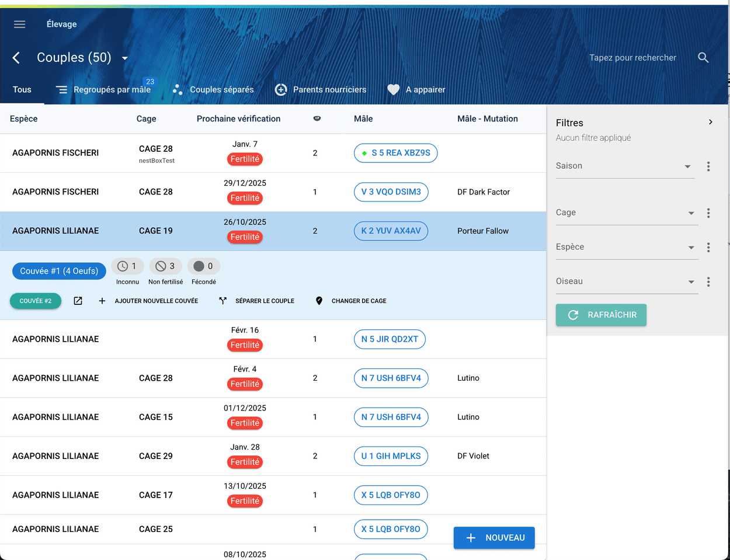730x560 pixels.
Task: Click the egg count column header icon
Action: 317,119
